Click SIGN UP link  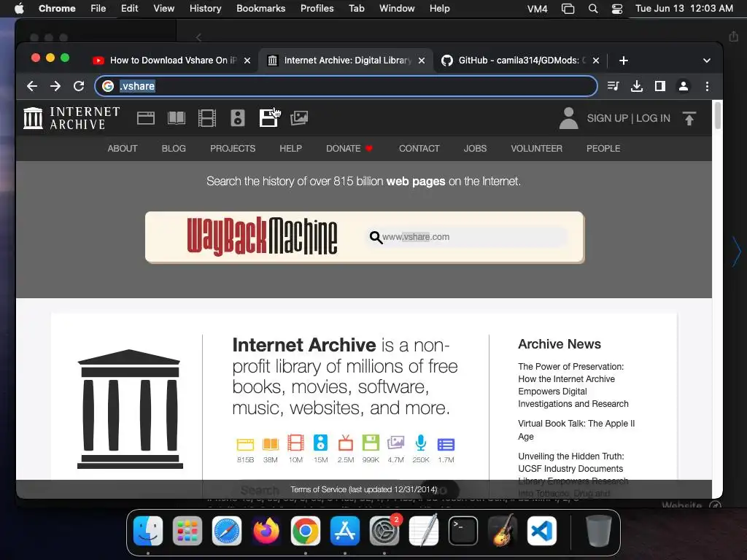click(607, 118)
